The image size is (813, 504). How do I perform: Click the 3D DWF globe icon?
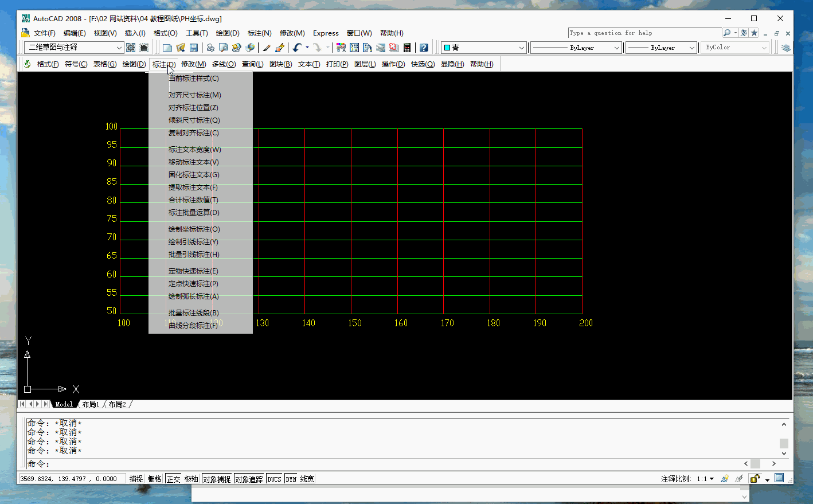(250, 48)
